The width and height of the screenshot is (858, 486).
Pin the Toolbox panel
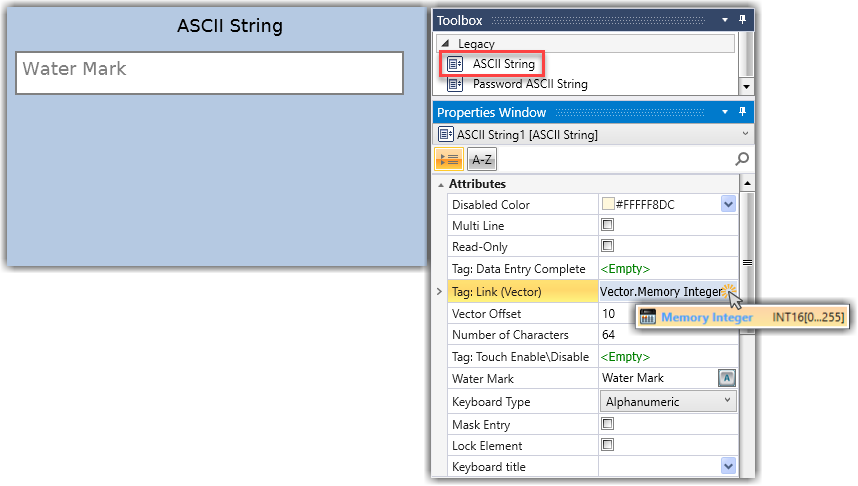point(743,20)
